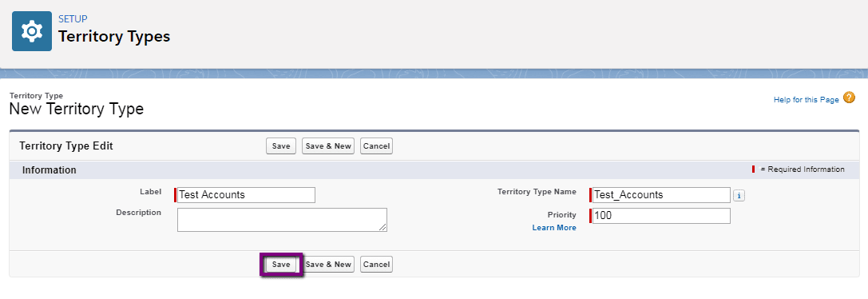Image resolution: width=868 pixels, height=299 pixels.
Task: Cancel using the top Cancel button
Action: click(x=376, y=146)
